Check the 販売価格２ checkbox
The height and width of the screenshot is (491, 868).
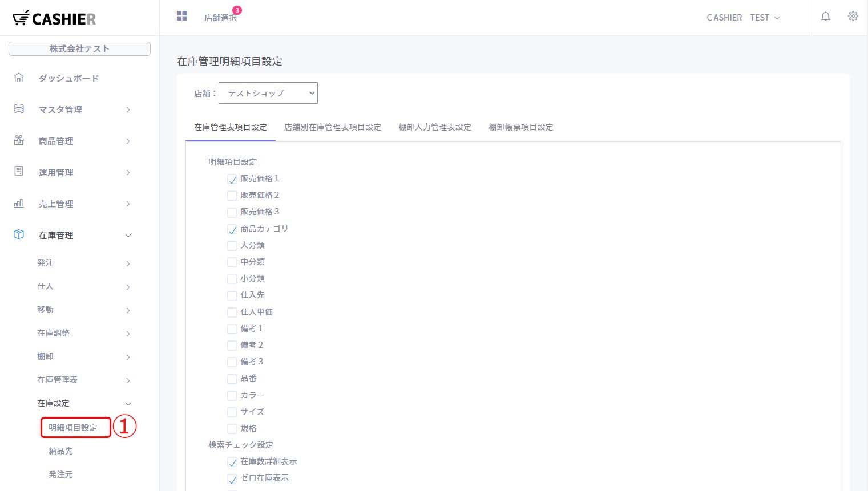coord(232,196)
